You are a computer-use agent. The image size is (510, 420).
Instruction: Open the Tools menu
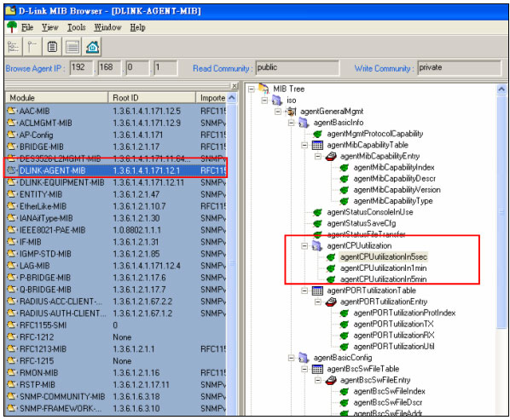coord(77,27)
